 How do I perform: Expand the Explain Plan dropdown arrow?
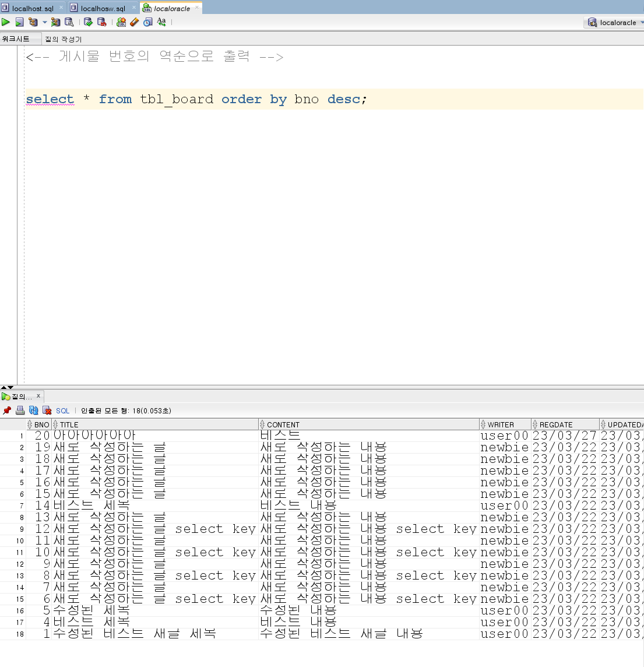[45, 22]
